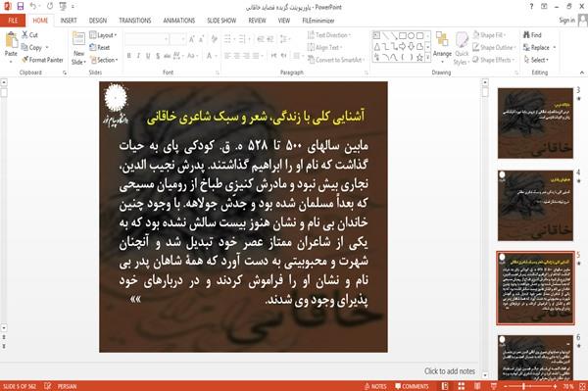This screenshot has height=391, width=588.
Task: Switch to Slide Sorter view icon
Action: pos(461,386)
